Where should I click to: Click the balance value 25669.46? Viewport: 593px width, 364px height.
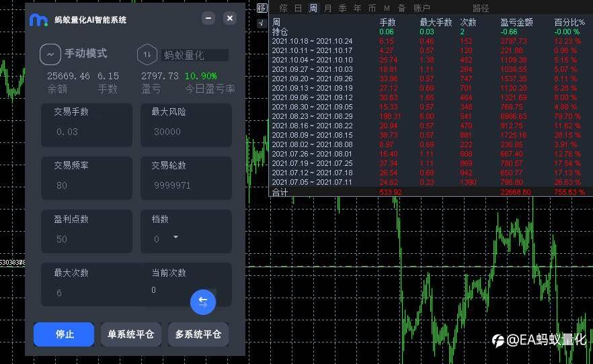(x=69, y=76)
